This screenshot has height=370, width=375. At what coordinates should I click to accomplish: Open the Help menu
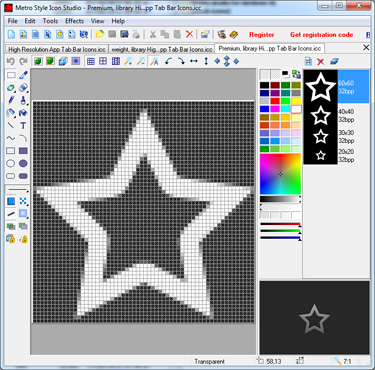(118, 21)
